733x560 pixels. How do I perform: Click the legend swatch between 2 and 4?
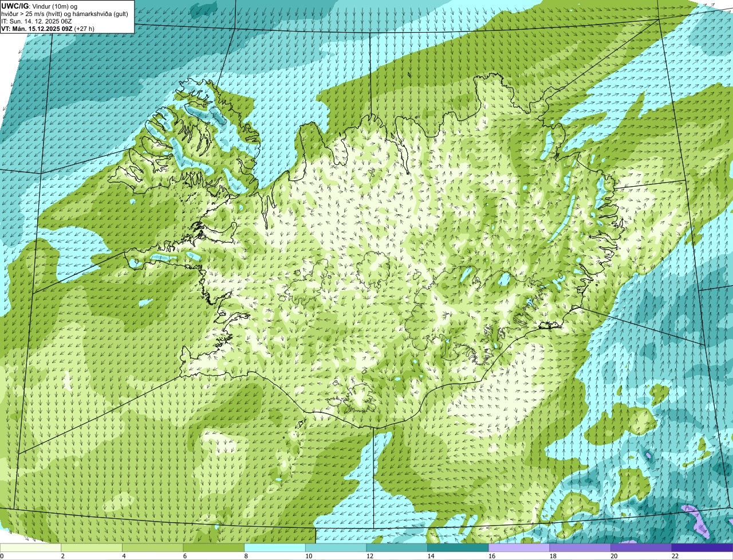point(92,547)
